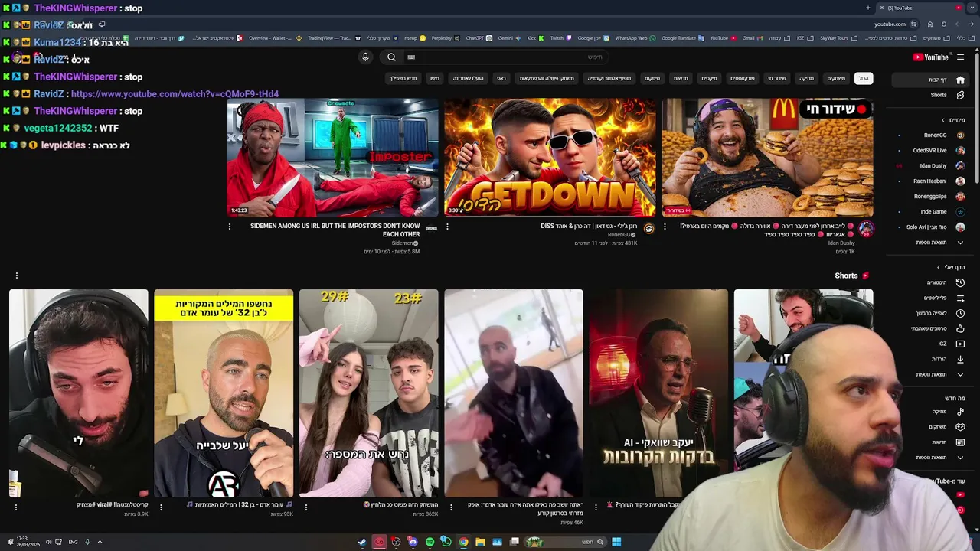Select the מיקסים filter chip
The image size is (980, 551).
[x=709, y=78]
